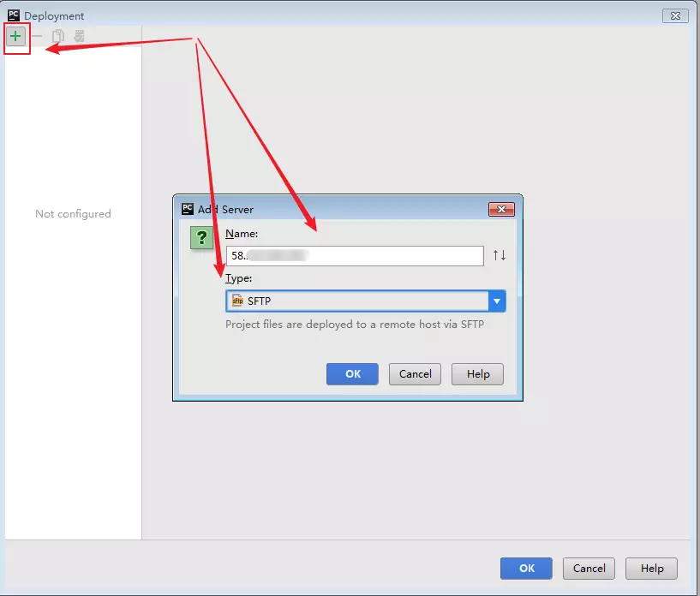Viewport: 700px width, 596px height.
Task: Click 'Project files are deployed' description text
Action: tap(355, 325)
